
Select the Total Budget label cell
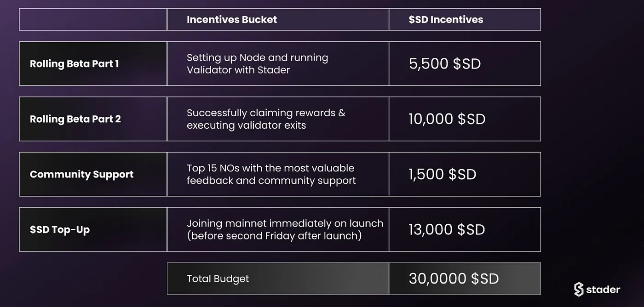[278, 279]
